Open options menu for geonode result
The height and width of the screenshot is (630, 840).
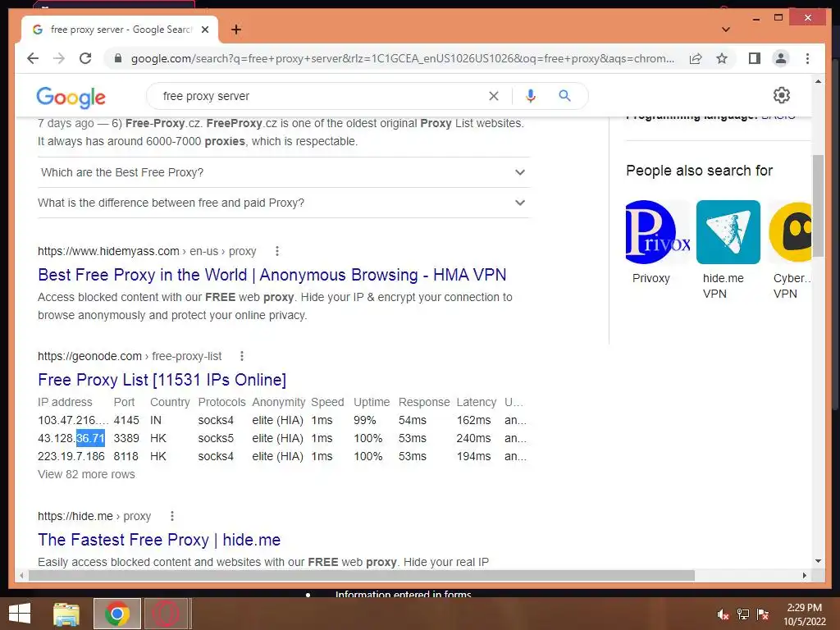(242, 356)
